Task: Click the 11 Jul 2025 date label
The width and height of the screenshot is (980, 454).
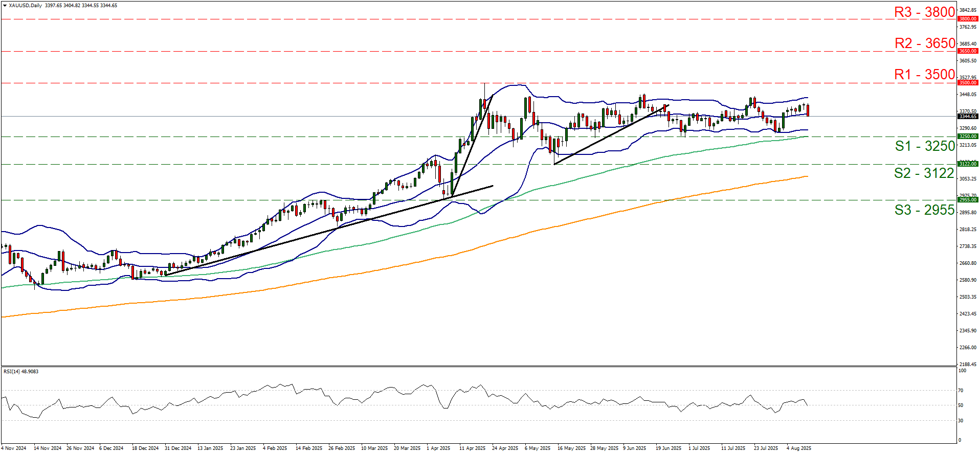Action: (x=733, y=448)
